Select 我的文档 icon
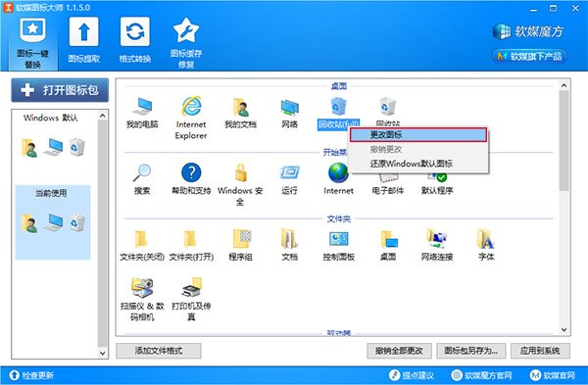The width and height of the screenshot is (588, 385). click(240, 113)
